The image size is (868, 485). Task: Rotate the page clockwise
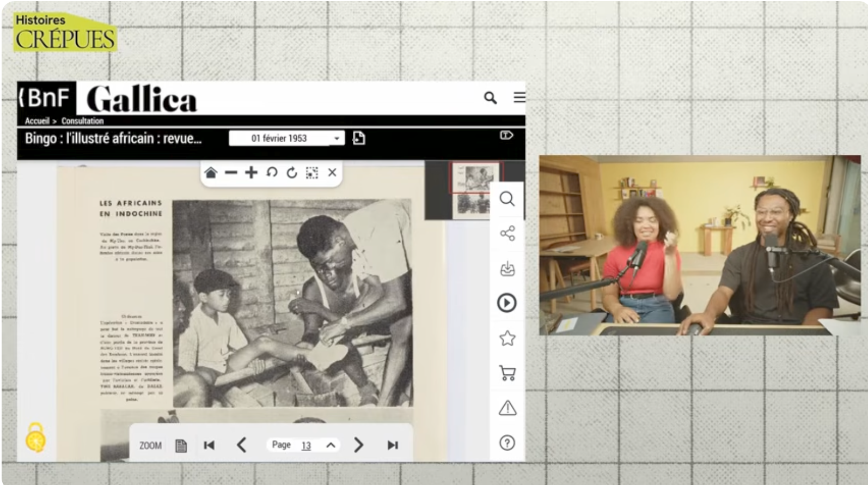(292, 173)
